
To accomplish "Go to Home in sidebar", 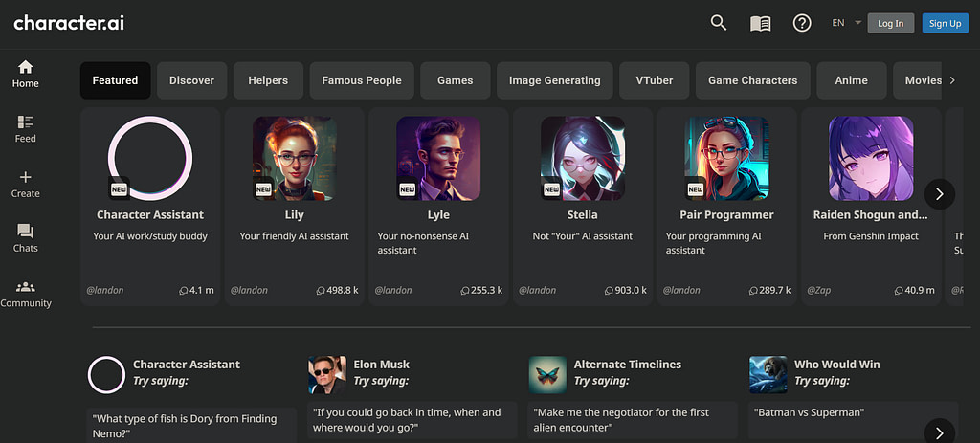I will click(x=26, y=74).
